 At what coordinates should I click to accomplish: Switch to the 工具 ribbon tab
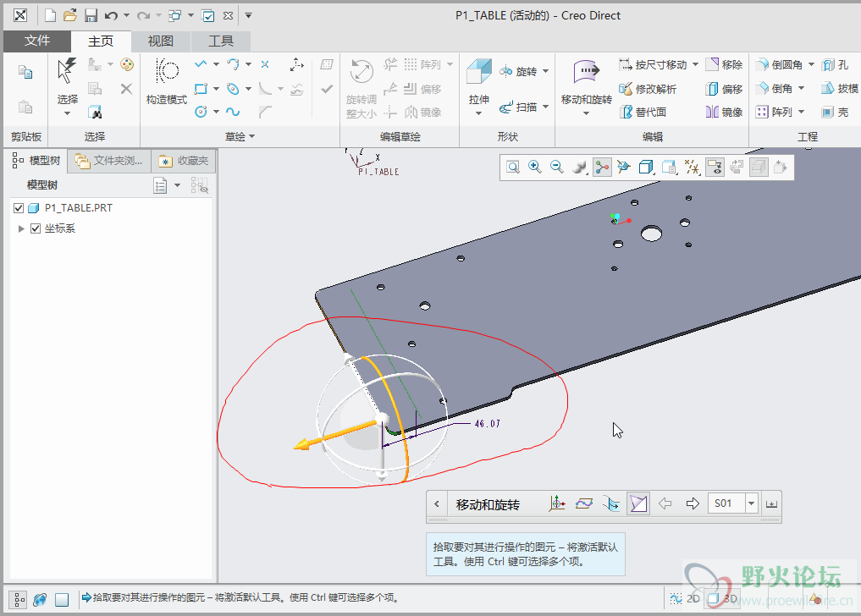[x=221, y=41]
